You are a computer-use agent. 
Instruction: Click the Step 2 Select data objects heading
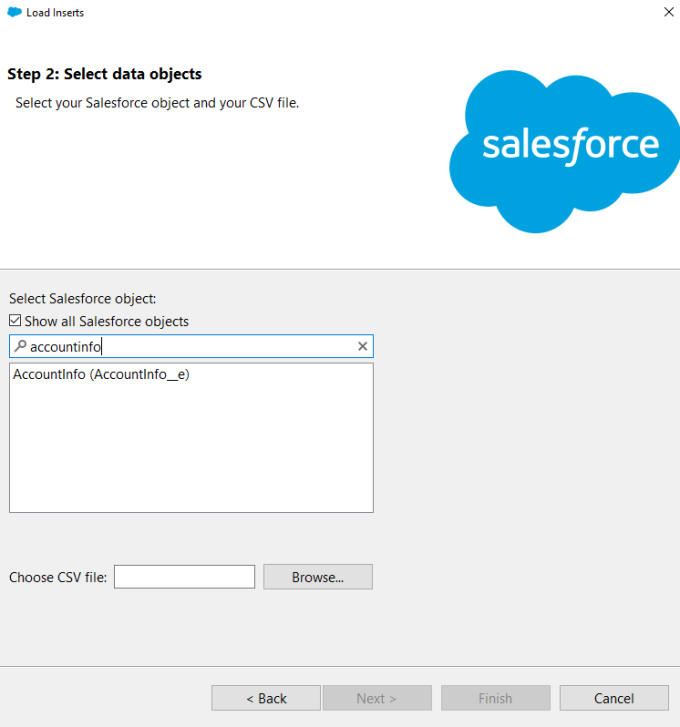104,74
